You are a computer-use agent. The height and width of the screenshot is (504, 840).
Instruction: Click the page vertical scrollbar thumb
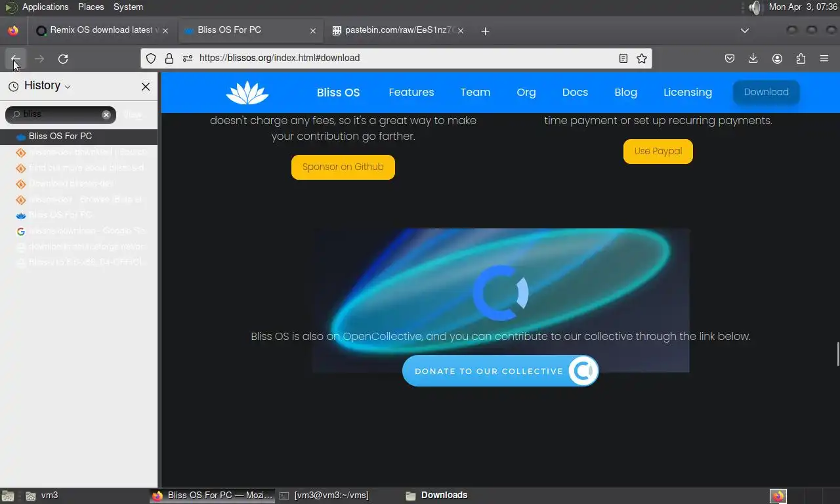pos(837,354)
